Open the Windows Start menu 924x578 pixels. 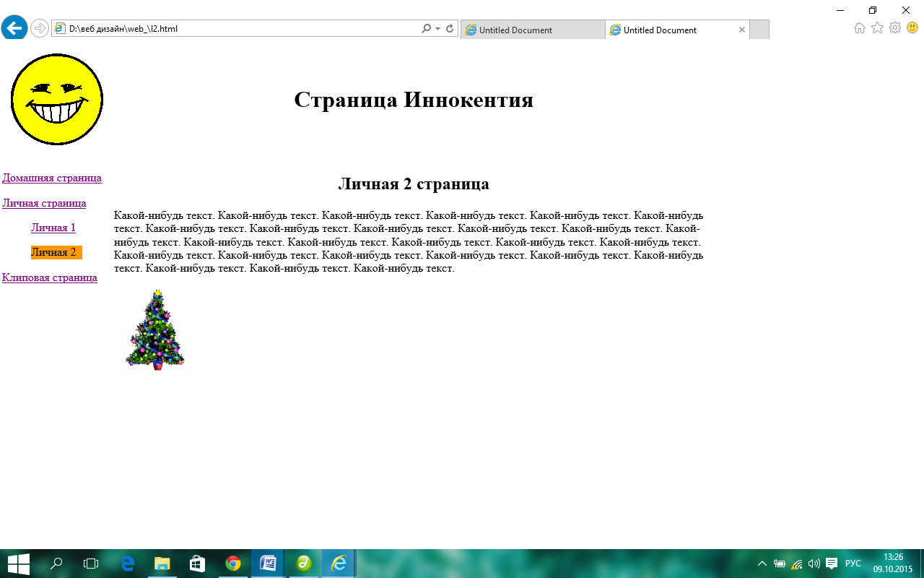click(x=18, y=564)
